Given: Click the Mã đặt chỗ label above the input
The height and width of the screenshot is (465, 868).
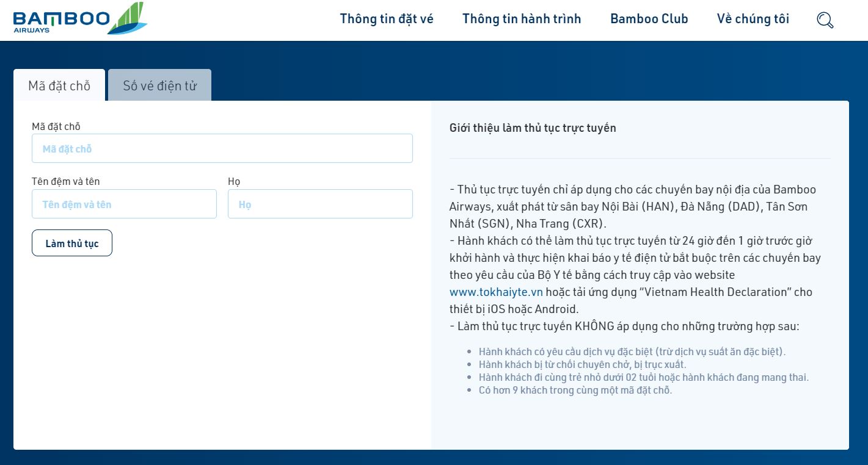Looking at the screenshot, I should pyautogui.click(x=56, y=126).
